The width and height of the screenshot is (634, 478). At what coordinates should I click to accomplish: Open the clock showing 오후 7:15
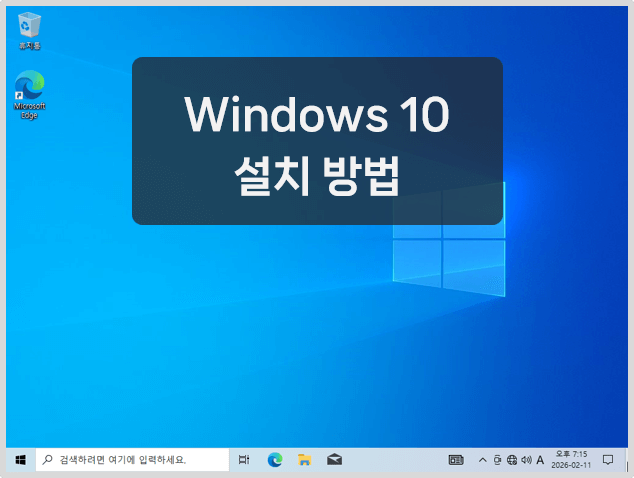point(571,460)
